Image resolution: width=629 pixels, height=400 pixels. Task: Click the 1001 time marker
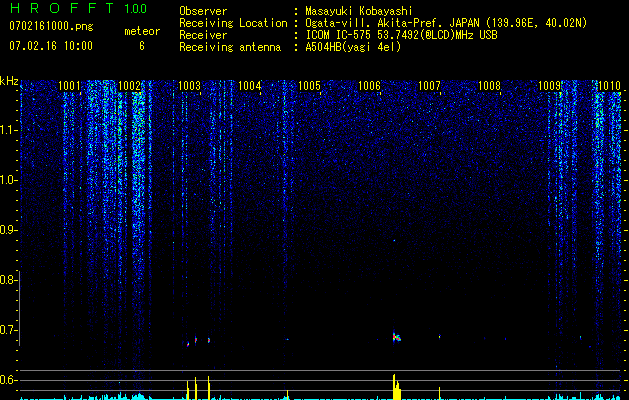pos(69,85)
